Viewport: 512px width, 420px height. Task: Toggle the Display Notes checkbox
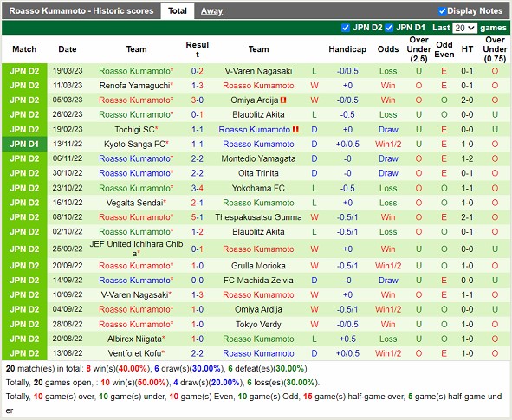coord(442,11)
